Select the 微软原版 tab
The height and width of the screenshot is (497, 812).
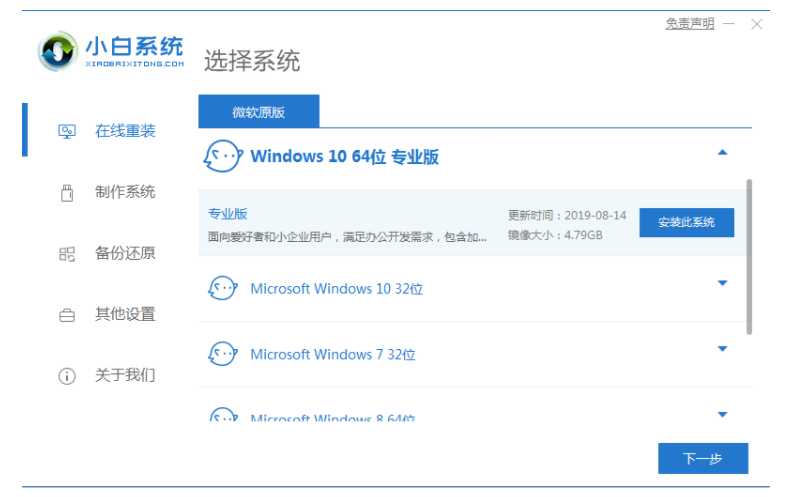coord(258,112)
